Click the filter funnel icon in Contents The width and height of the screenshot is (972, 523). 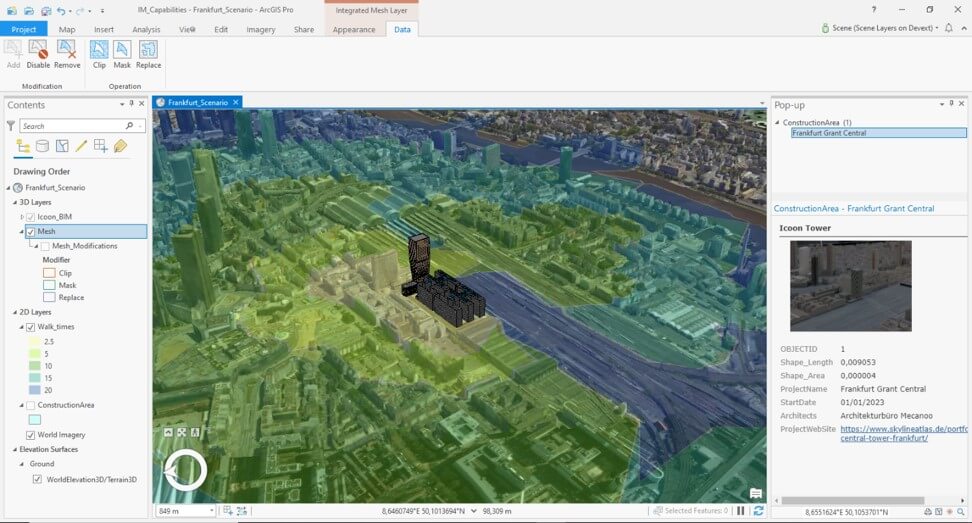(x=11, y=126)
